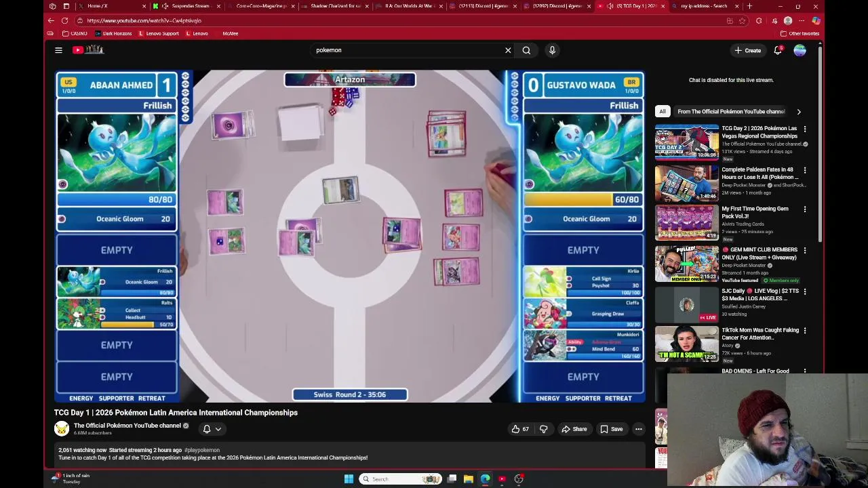Open the YouTube account avatar menu
The height and width of the screenshot is (488, 868).
pyautogui.click(x=800, y=50)
